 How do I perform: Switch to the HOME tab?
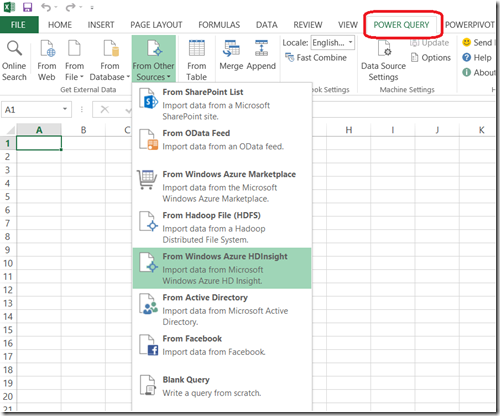coord(60,25)
